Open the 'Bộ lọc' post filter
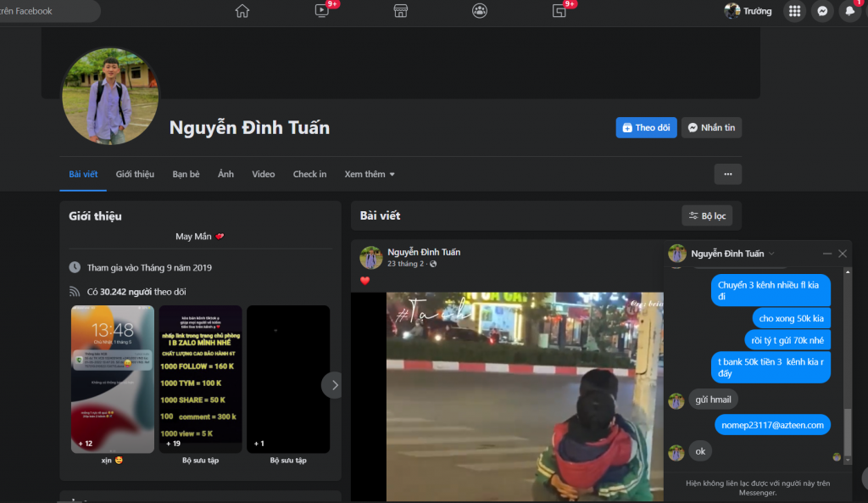 (x=707, y=215)
